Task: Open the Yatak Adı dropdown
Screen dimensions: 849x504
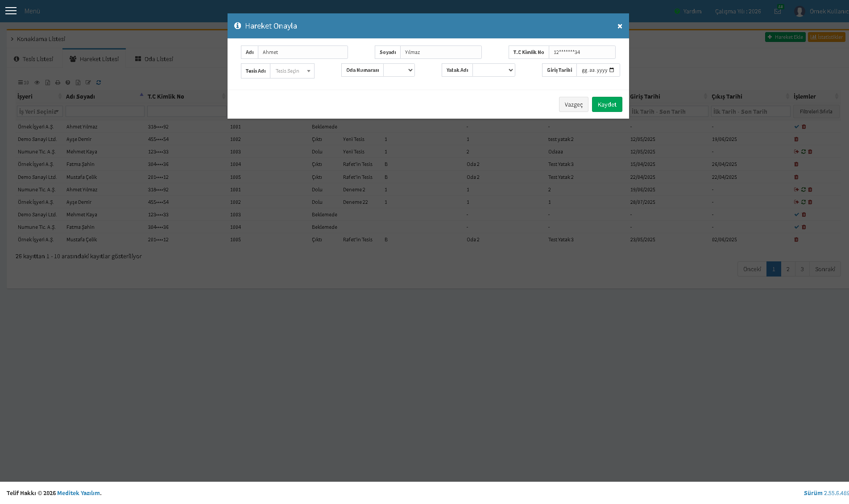Action: tap(493, 70)
